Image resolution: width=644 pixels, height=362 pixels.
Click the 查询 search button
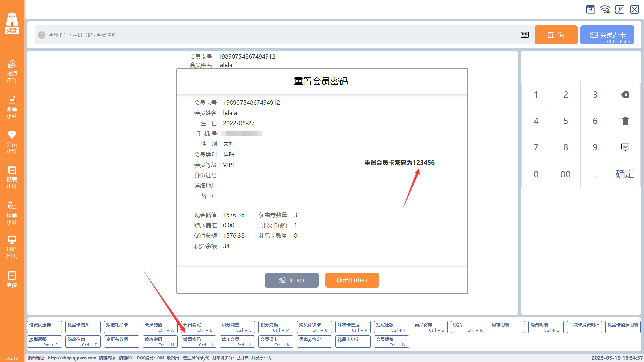[x=556, y=35]
